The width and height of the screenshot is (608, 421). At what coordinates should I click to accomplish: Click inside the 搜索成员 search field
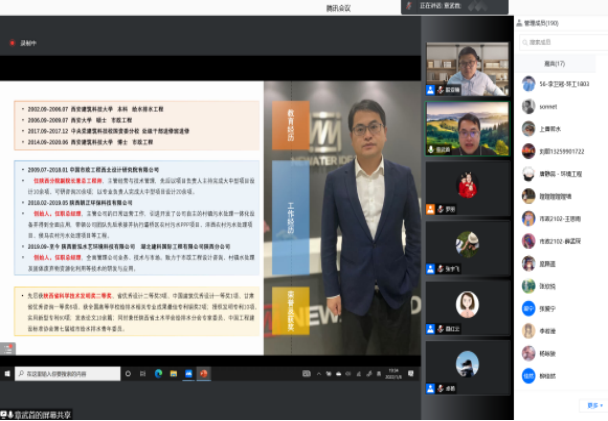[x=560, y=43]
